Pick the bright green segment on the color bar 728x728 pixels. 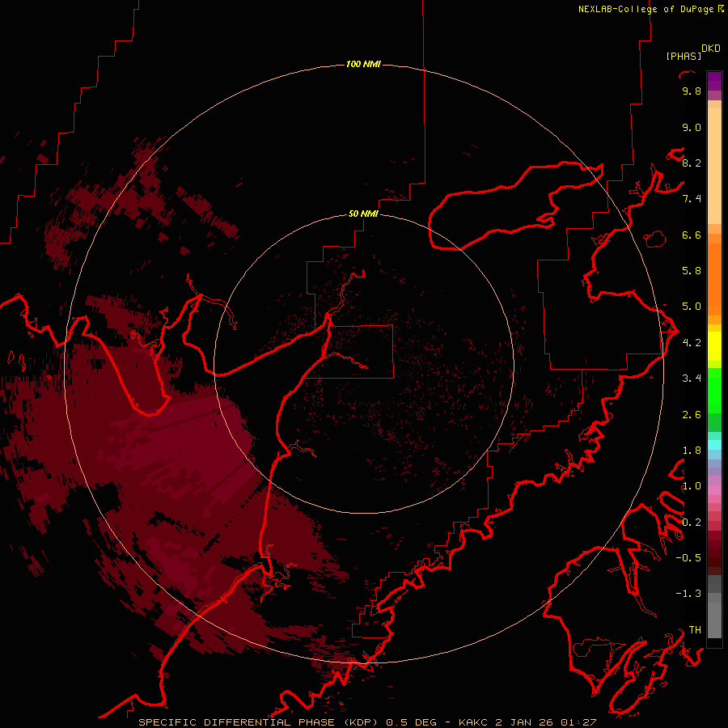point(714,391)
